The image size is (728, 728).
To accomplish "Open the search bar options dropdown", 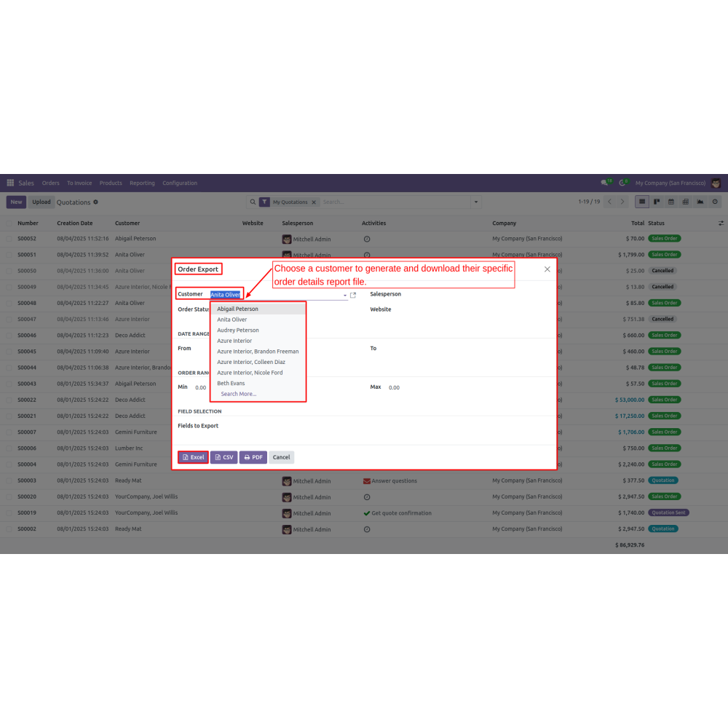I will 476,202.
